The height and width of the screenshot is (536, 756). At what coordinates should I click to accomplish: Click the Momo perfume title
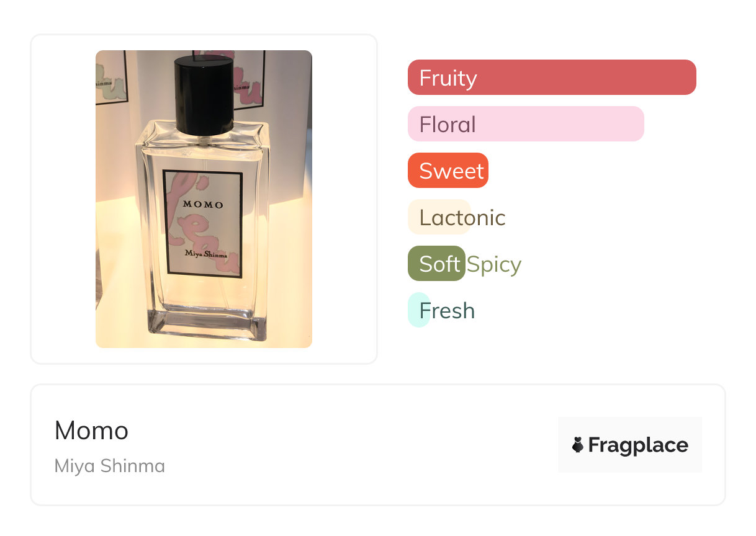pyautogui.click(x=91, y=431)
